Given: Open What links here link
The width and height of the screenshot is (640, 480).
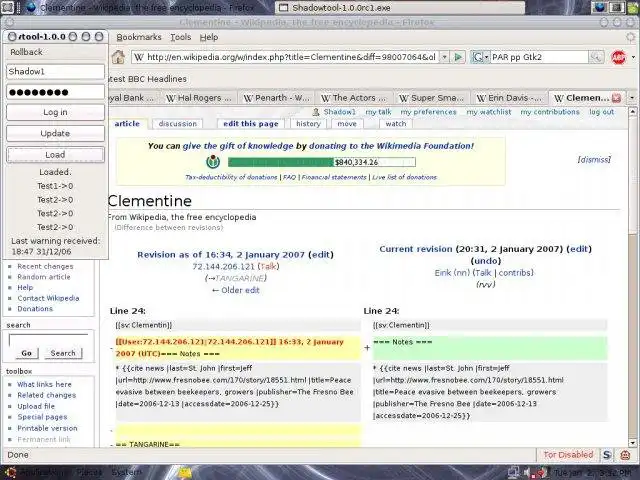Looking at the screenshot, I should (x=44, y=384).
